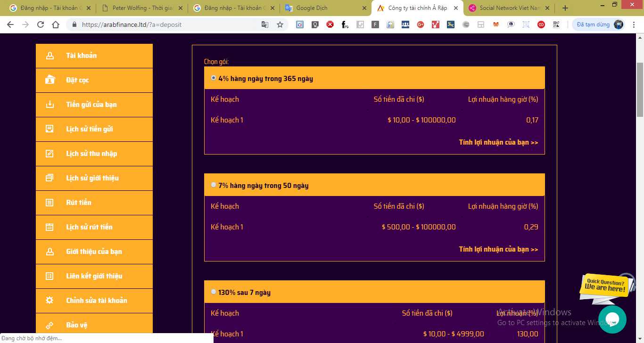Select the 4% hàng ngày 365 ngày plan

pyautogui.click(x=214, y=78)
